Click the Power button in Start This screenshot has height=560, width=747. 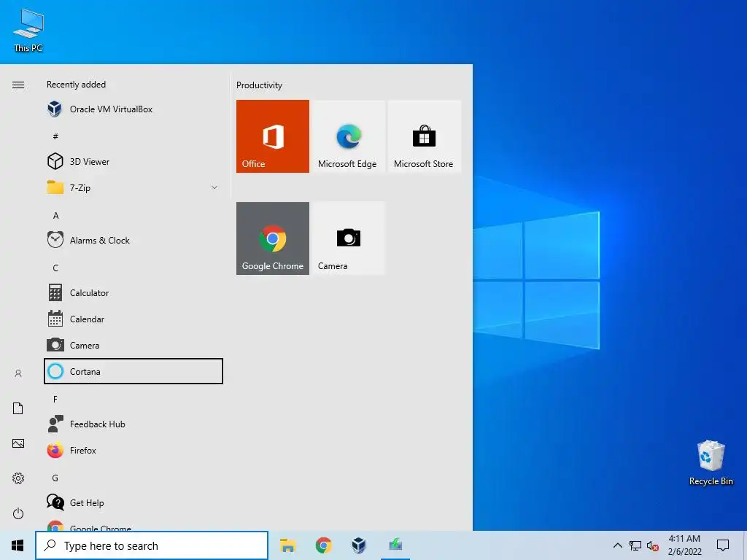18,513
